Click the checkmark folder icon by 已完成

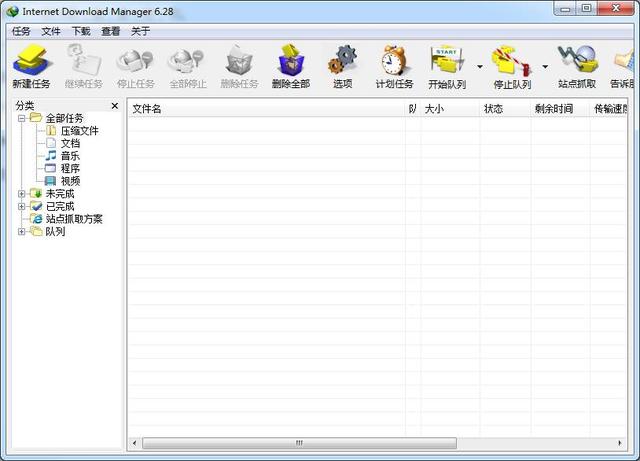(36, 206)
